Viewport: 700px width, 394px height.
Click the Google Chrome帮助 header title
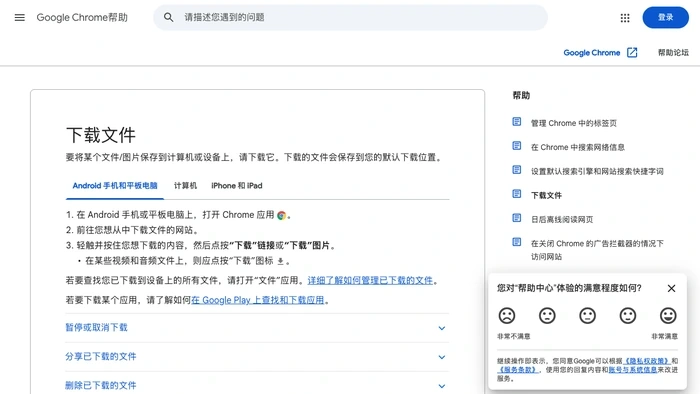pos(82,17)
